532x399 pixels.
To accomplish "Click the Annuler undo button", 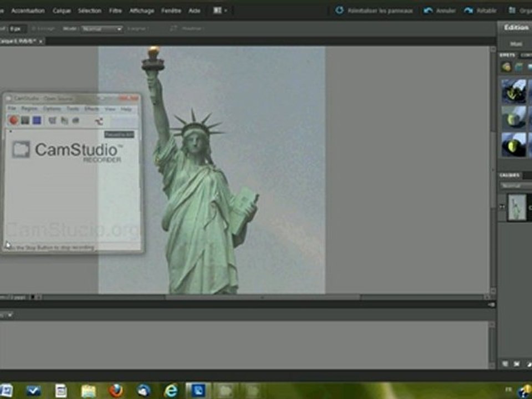I will 439,11.
